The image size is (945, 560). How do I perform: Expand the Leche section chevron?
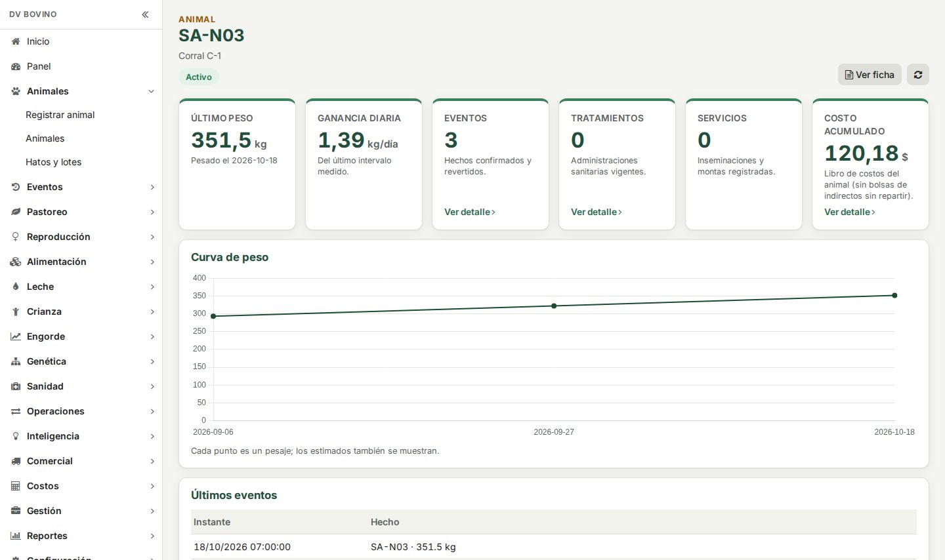click(152, 287)
